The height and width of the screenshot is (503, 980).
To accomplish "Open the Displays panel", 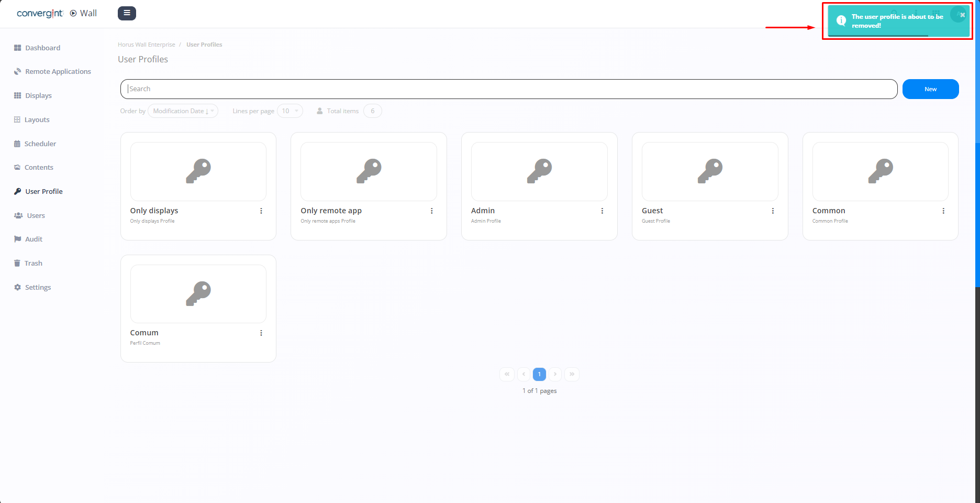I will 38,95.
